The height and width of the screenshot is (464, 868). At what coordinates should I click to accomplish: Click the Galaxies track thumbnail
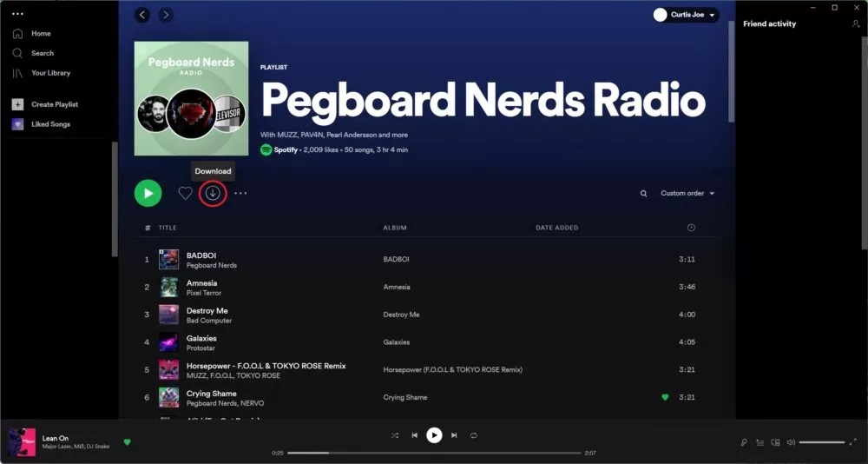(x=169, y=342)
